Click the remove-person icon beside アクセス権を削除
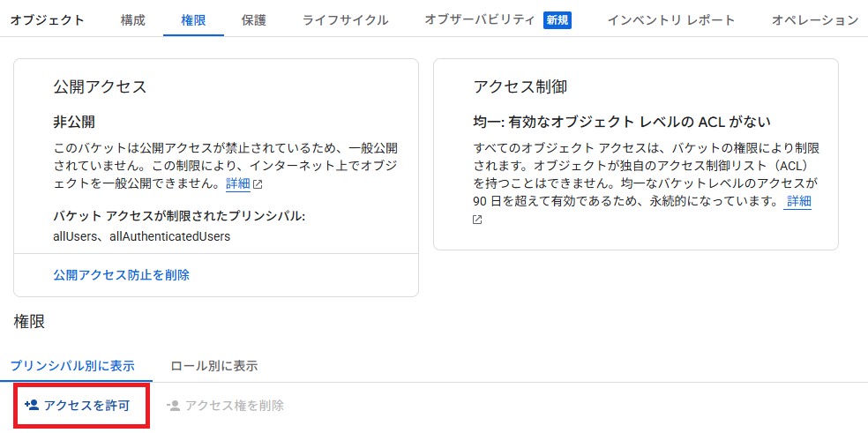868x433 pixels. [173, 406]
